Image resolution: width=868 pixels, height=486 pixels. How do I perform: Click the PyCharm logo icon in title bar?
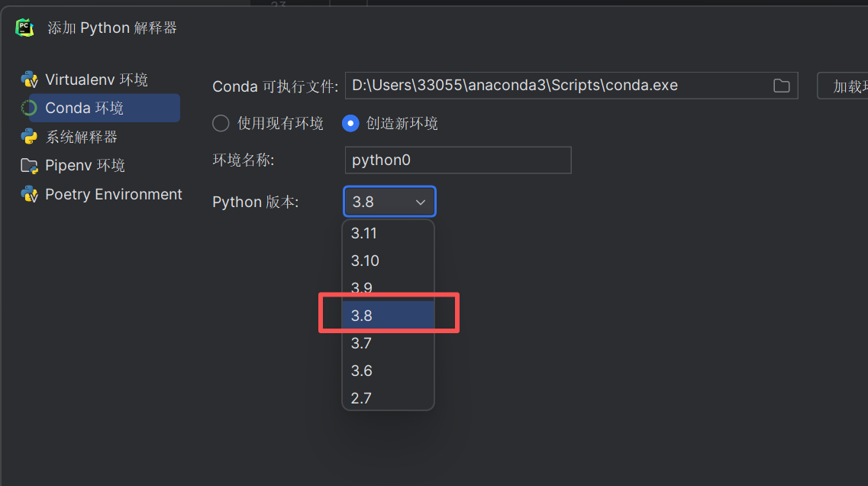tap(24, 28)
